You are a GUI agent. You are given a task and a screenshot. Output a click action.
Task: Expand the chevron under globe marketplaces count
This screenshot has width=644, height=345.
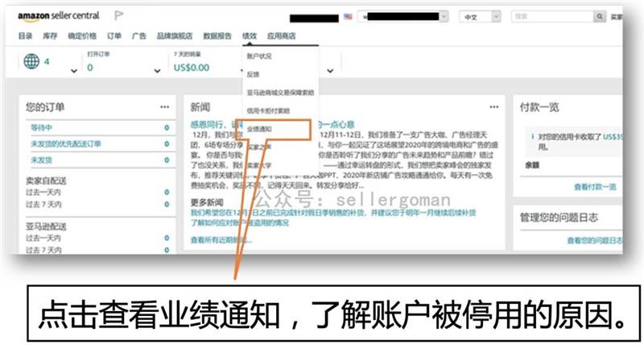pos(73,71)
